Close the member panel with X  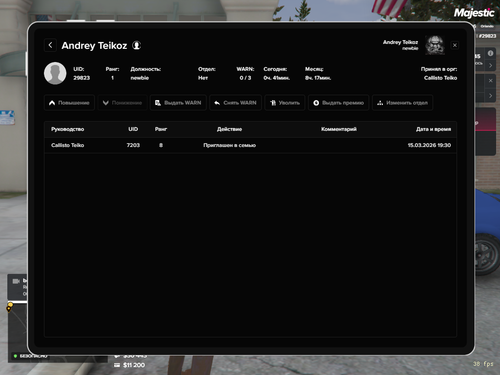(x=455, y=45)
